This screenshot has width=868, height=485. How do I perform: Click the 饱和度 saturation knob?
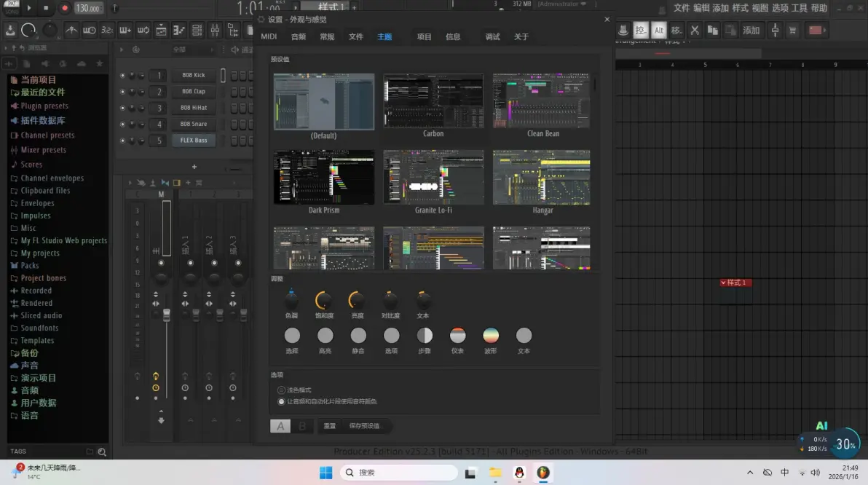tap(324, 300)
